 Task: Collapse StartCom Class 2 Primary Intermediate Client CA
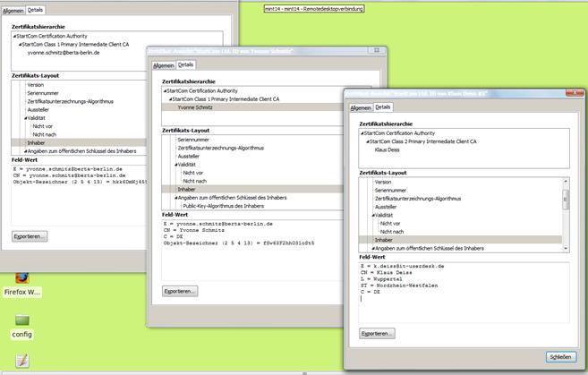[368, 141]
